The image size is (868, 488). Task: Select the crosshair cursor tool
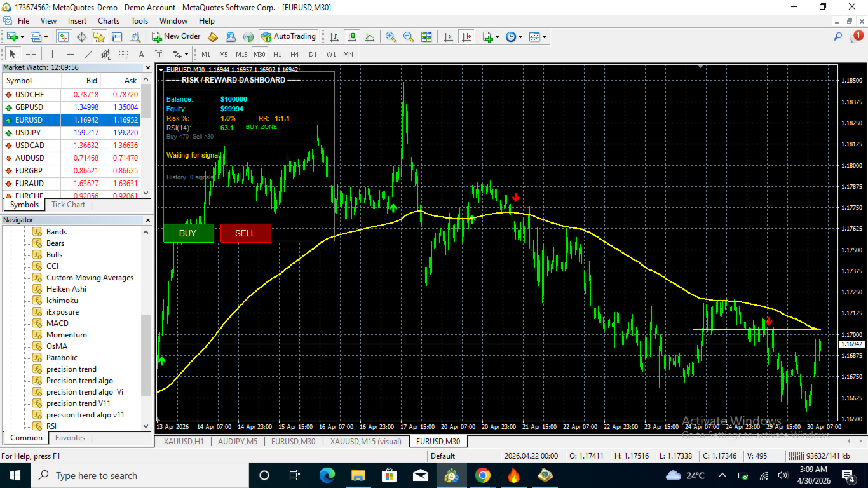31,54
